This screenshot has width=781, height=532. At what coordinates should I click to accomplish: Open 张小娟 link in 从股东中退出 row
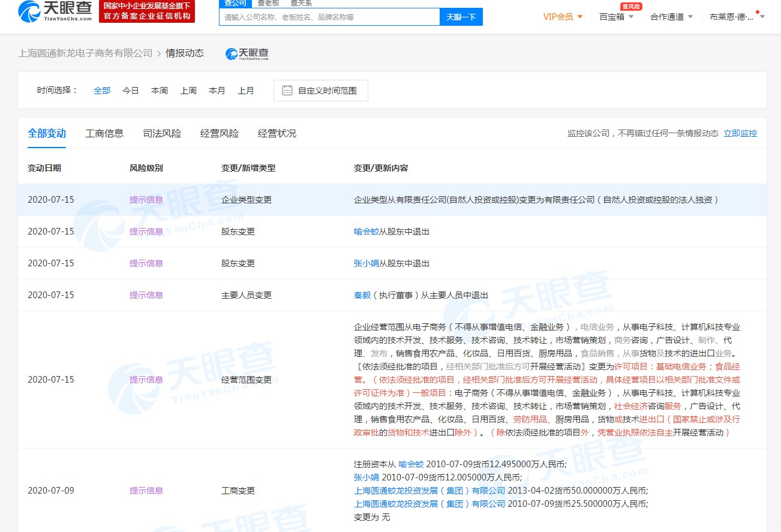click(x=367, y=263)
